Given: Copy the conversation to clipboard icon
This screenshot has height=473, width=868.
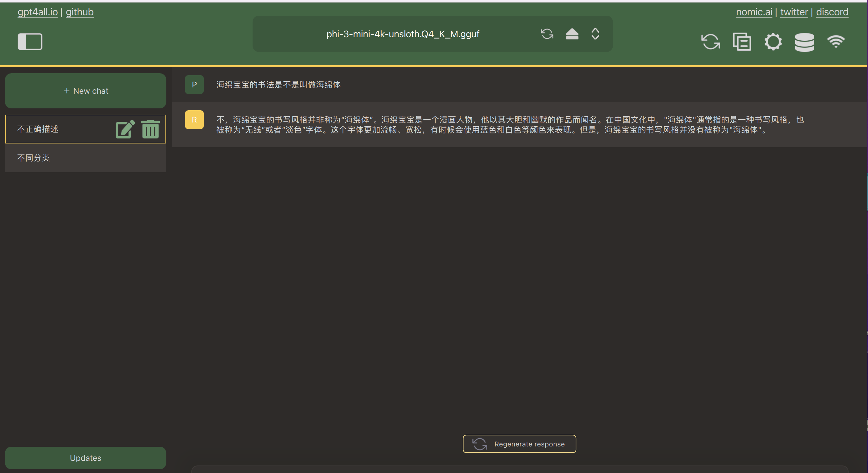Looking at the screenshot, I should [x=742, y=42].
